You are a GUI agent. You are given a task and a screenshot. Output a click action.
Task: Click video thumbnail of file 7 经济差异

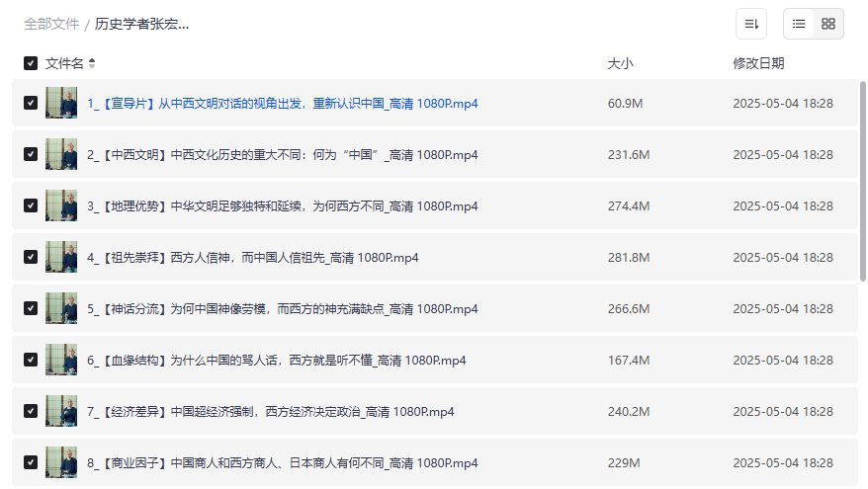click(61, 411)
